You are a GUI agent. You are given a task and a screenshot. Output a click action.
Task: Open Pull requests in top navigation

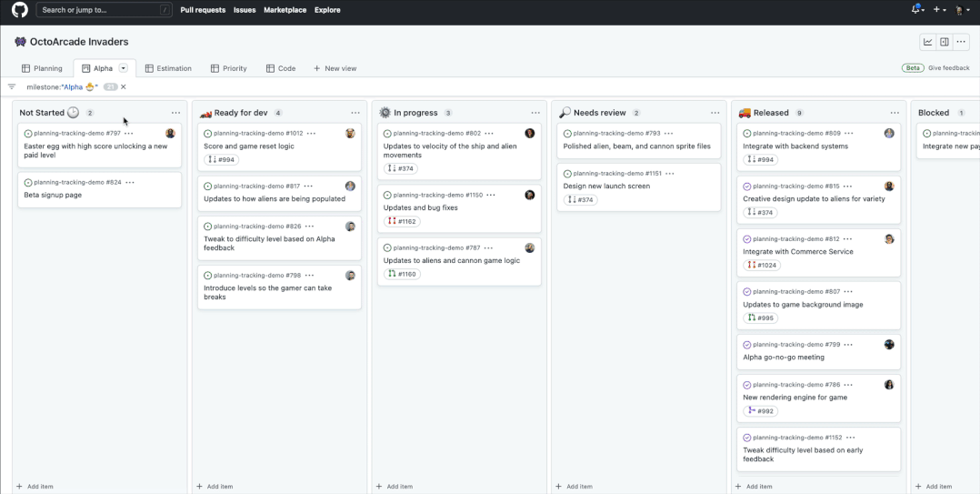(203, 10)
